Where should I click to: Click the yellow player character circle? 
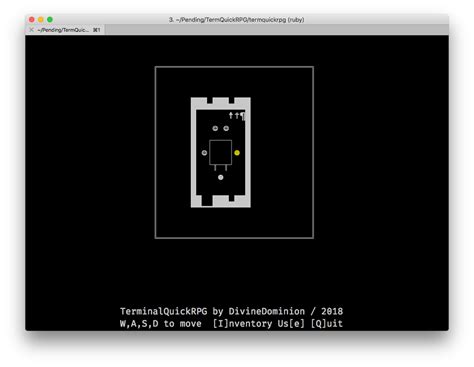click(237, 153)
